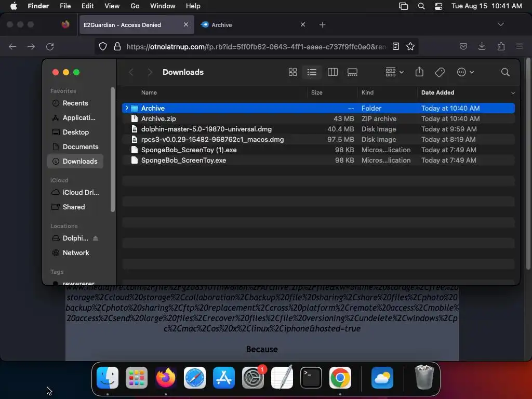Click the Finder back chevron
532x399 pixels.
[131, 72]
